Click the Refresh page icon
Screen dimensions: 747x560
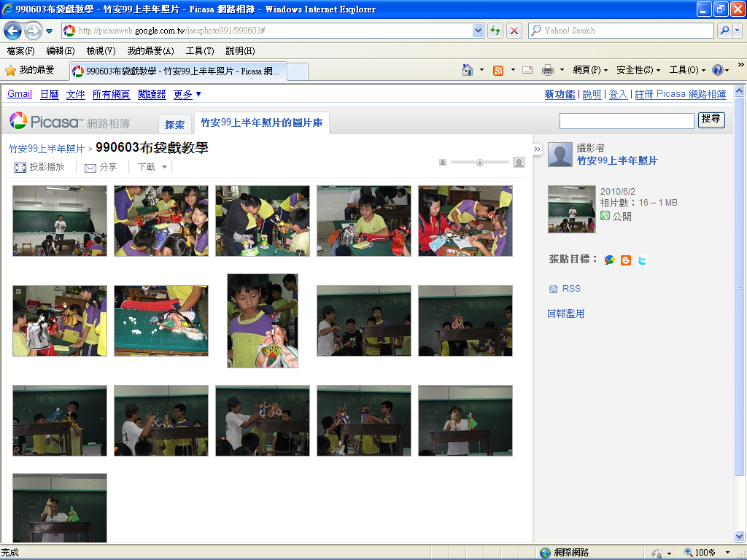[x=495, y=31]
